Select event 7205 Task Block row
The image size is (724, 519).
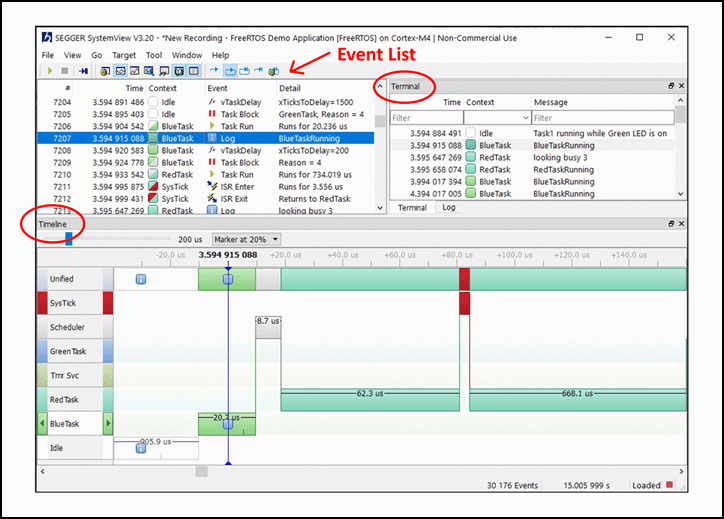point(205,114)
